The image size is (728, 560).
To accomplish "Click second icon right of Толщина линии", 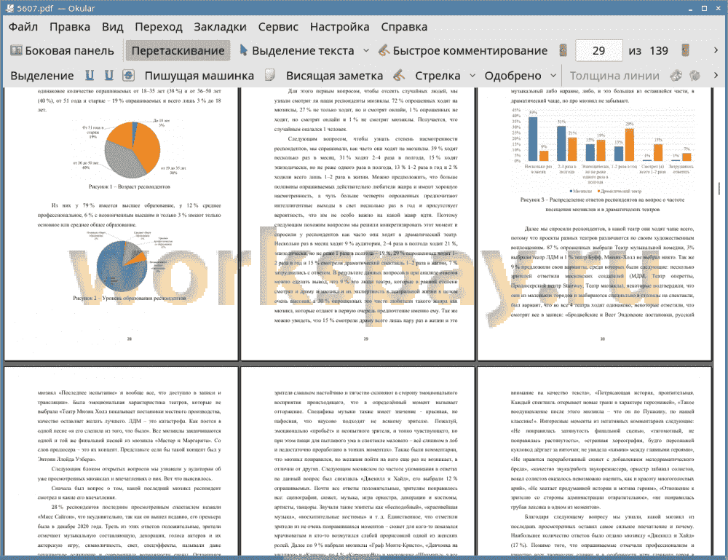I will coord(695,75).
